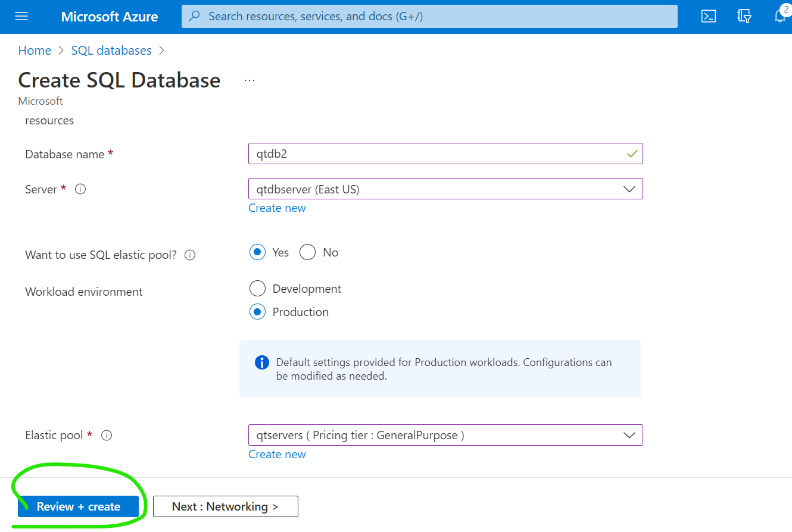Select Yes for SQL elastic pool
792x532 pixels.
[257, 252]
